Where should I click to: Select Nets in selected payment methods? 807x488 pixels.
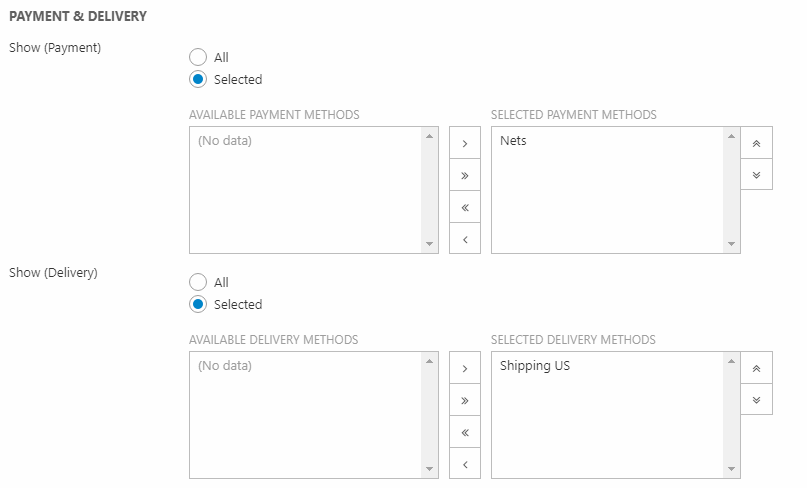514,141
